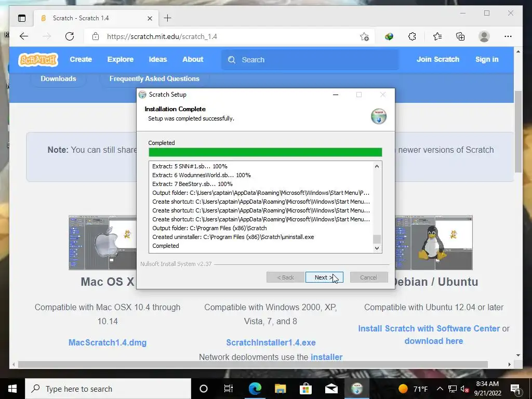Open the About menu item
The height and width of the screenshot is (399, 532).
coord(193,59)
